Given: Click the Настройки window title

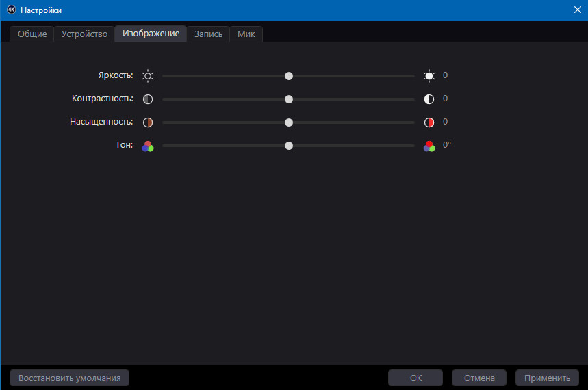Looking at the screenshot, I should tap(41, 10).
